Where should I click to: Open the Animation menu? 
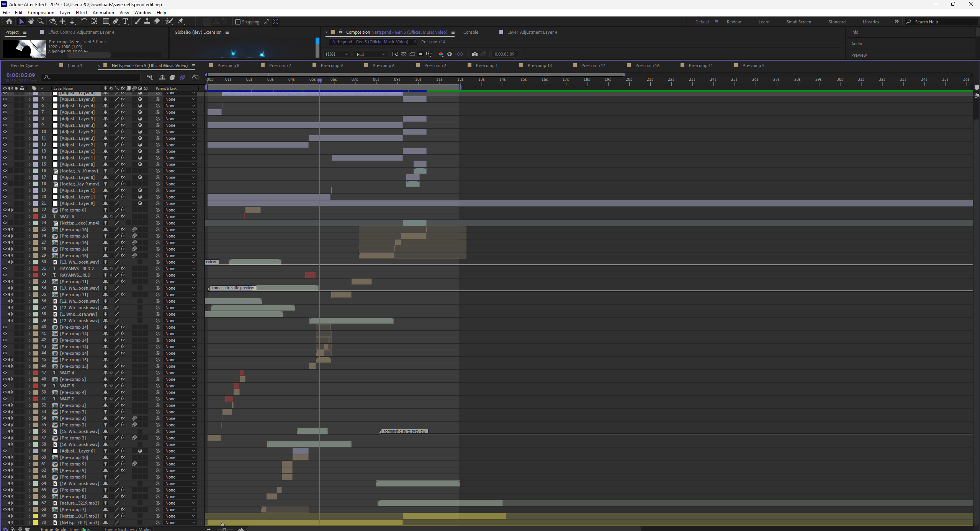click(103, 13)
